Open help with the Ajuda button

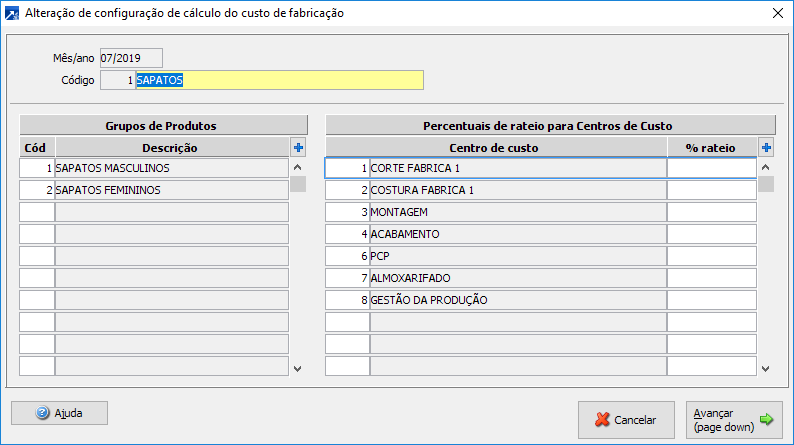(59, 412)
